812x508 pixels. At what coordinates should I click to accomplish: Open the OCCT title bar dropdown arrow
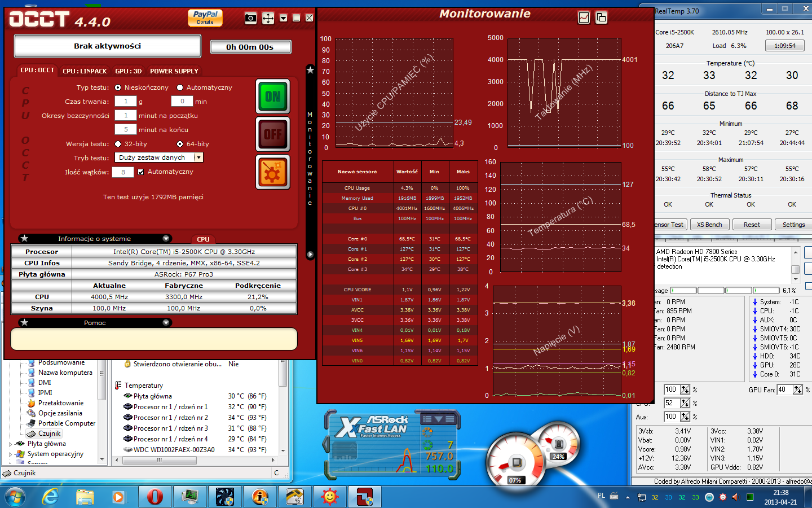(x=284, y=18)
